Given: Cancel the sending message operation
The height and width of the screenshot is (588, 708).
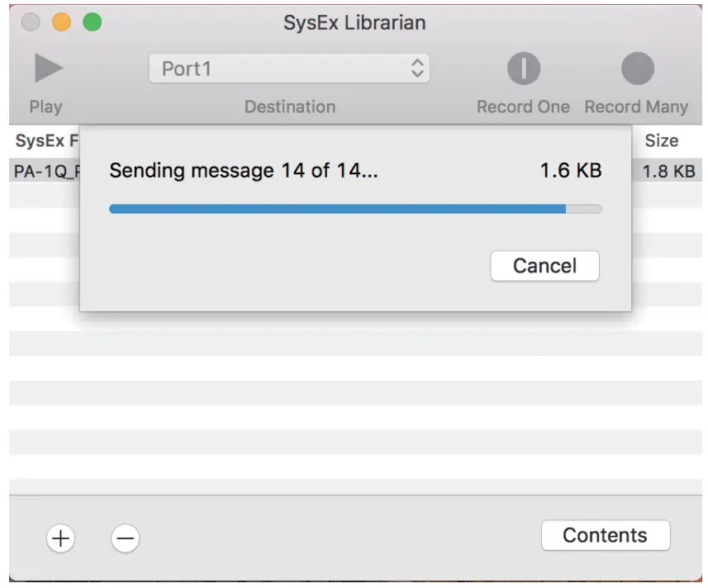Looking at the screenshot, I should 545,266.
